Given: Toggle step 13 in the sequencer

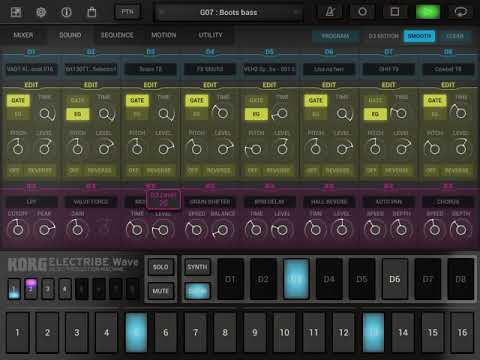Looking at the screenshot, I should [373, 332].
